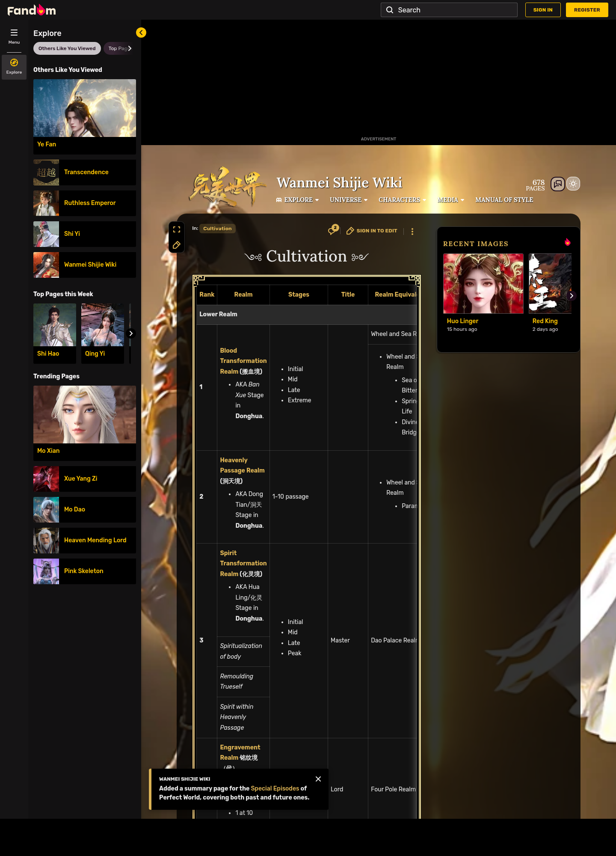Show more Explore filter chips
616x856 pixels.
pyautogui.click(x=130, y=48)
